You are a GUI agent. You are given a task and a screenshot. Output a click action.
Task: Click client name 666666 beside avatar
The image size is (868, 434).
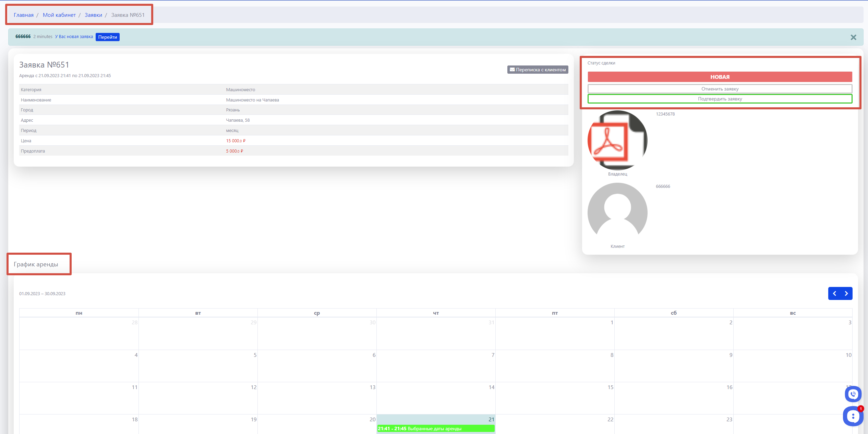(663, 186)
